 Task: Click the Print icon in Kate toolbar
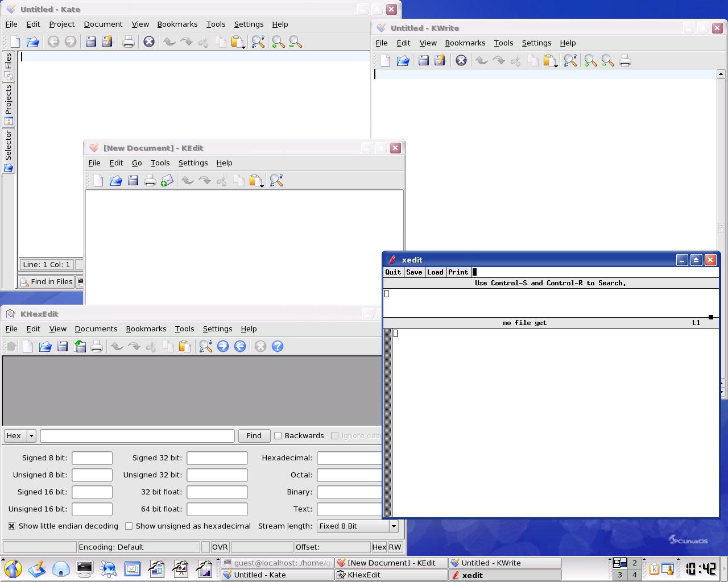pyautogui.click(x=129, y=41)
